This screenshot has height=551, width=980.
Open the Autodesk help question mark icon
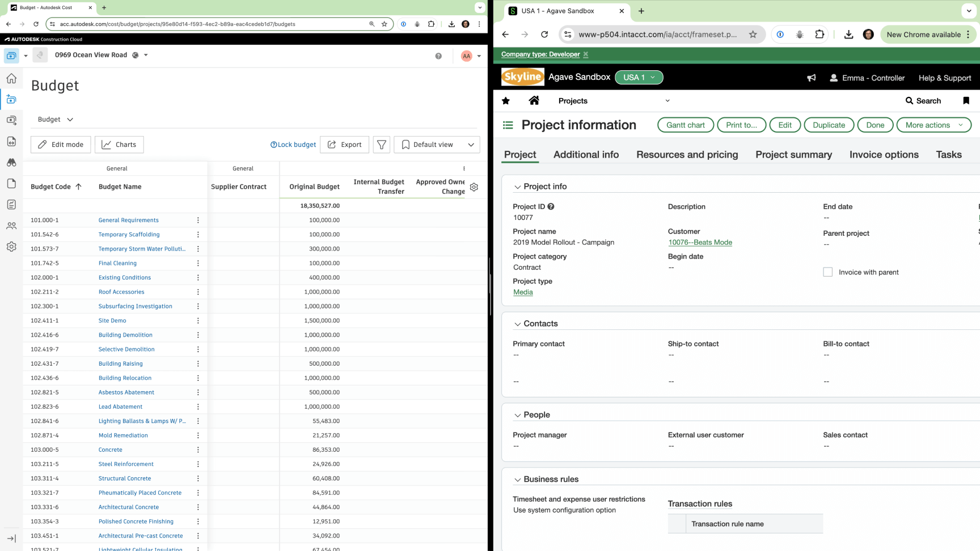438,56
